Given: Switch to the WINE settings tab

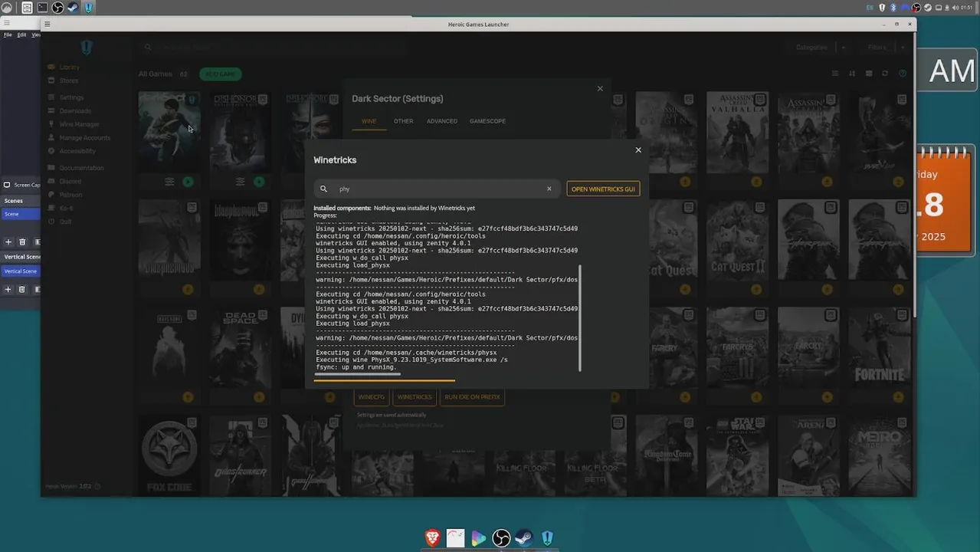Looking at the screenshot, I should [x=369, y=121].
